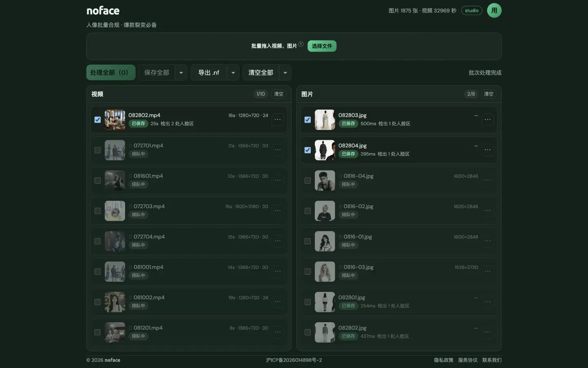This screenshot has height=368, width=588.
Task: Click the 已保存 badge on 082801.jpg
Action: 348,306
